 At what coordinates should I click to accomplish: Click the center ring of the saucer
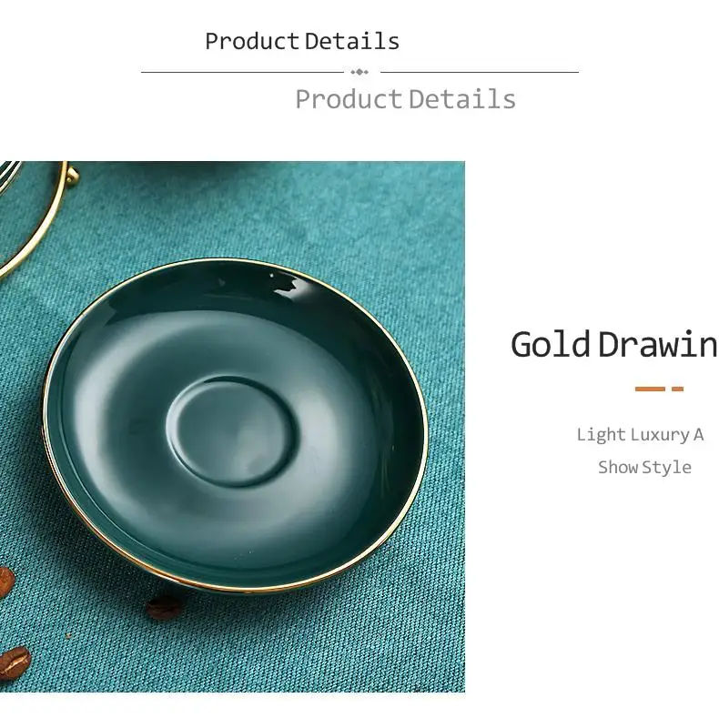pyautogui.click(x=231, y=431)
